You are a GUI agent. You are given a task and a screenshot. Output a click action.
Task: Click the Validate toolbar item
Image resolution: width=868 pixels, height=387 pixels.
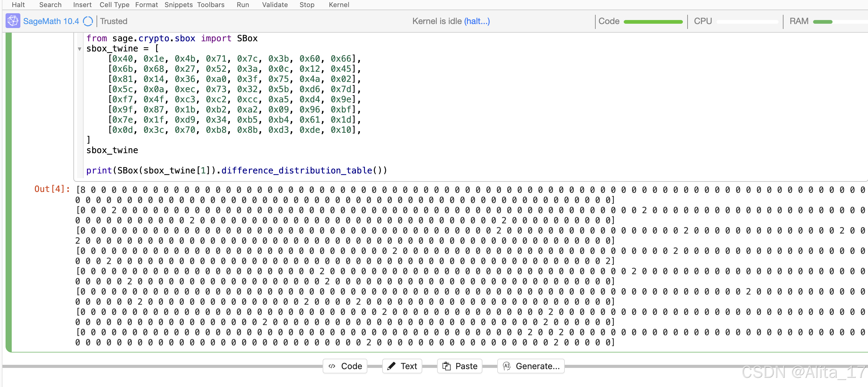click(x=275, y=5)
